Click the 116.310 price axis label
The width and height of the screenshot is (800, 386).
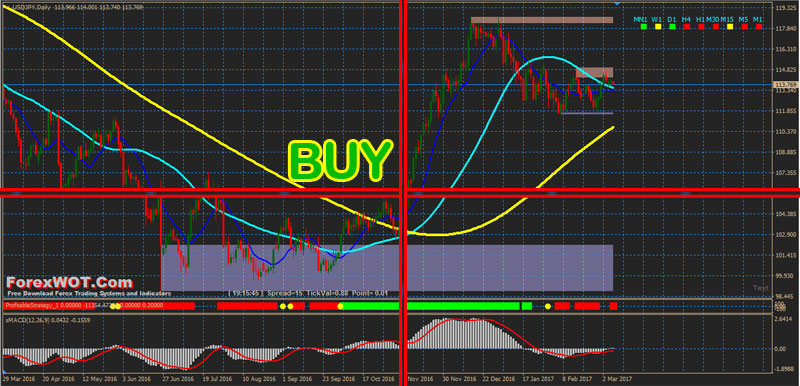pos(786,49)
